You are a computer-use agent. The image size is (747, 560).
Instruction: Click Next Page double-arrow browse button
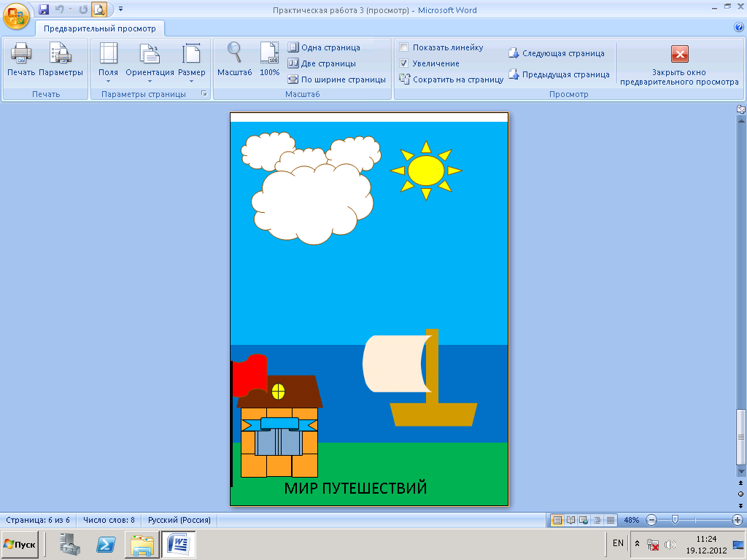pos(741,505)
